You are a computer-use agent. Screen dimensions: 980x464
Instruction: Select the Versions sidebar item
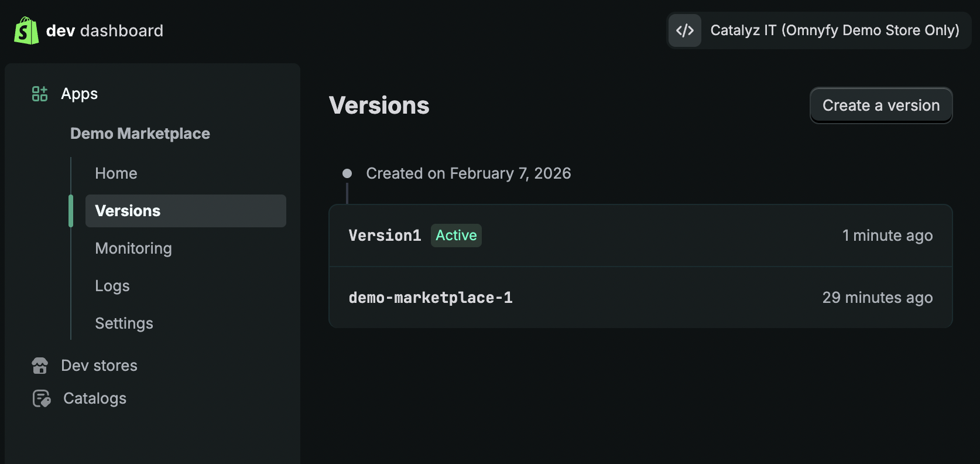click(x=186, y=211)
